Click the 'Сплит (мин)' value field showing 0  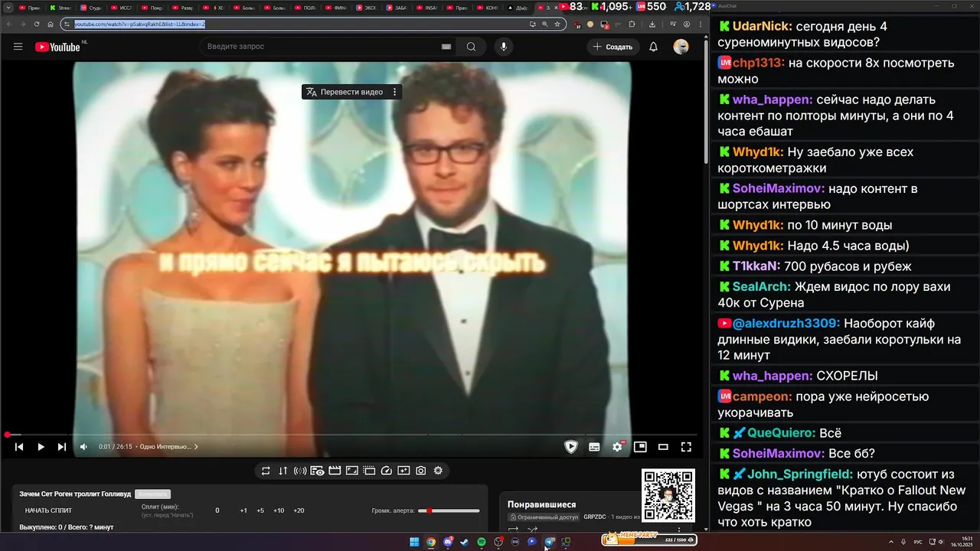click(217, 510)
